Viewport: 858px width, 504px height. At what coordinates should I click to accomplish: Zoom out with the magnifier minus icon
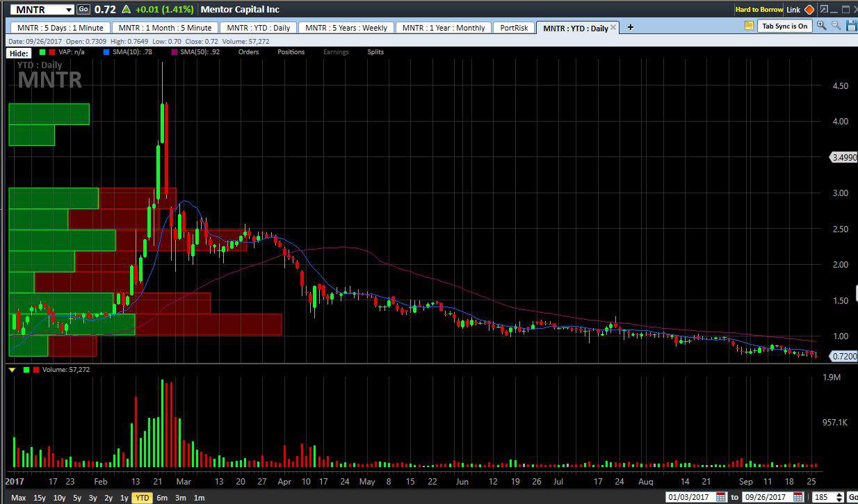pos(835,26)
